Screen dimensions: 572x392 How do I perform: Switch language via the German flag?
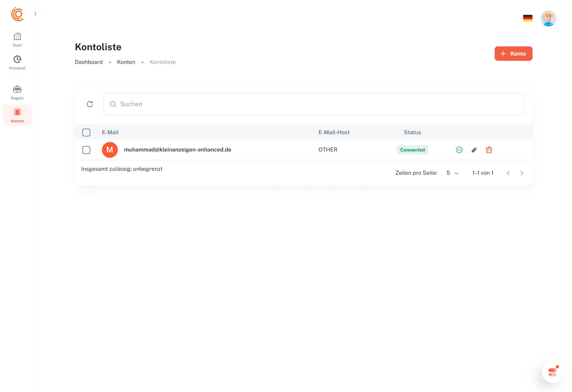click(528, 18)
